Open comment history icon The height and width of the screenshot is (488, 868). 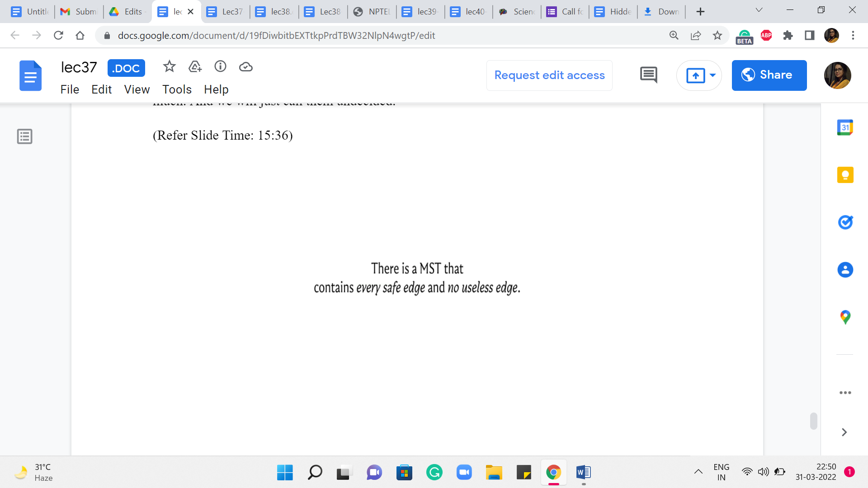pyautogui.click(x=648, y=75)
